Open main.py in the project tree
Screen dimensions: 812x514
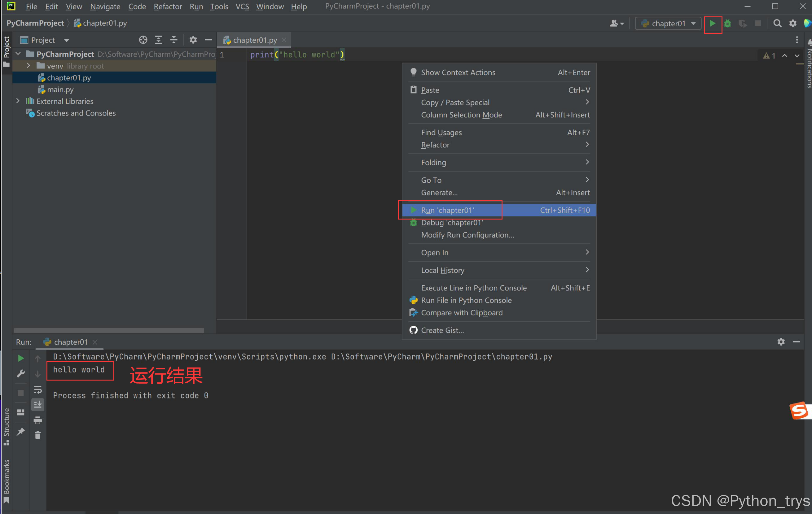[60, 89]
